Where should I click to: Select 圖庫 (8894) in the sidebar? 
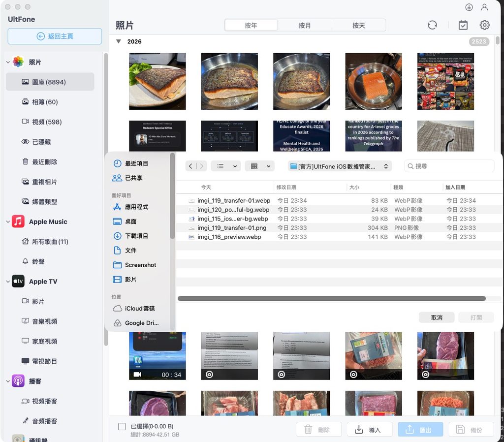point(50,82)
